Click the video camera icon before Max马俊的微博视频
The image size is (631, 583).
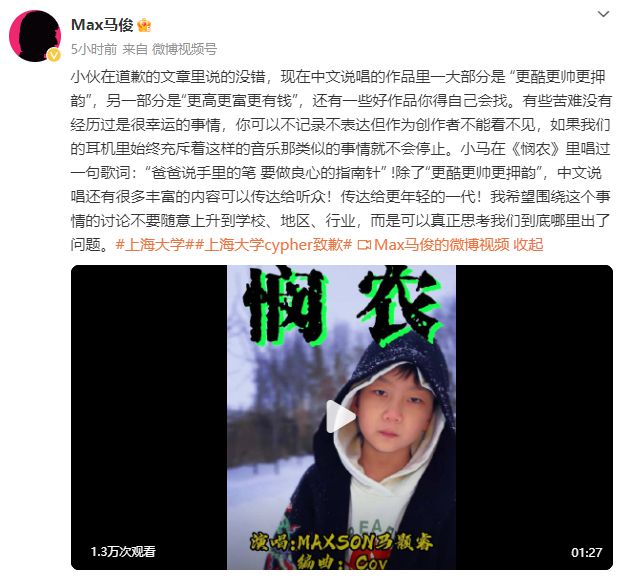pos(364,245)
